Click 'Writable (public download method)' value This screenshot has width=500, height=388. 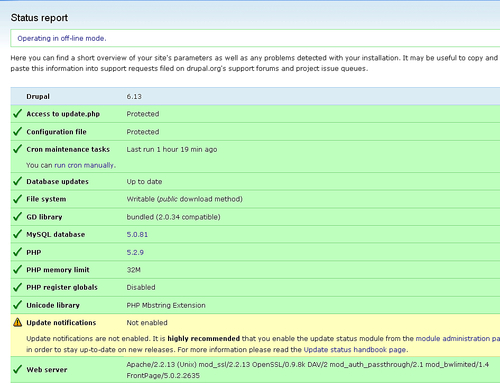(184, 199)
